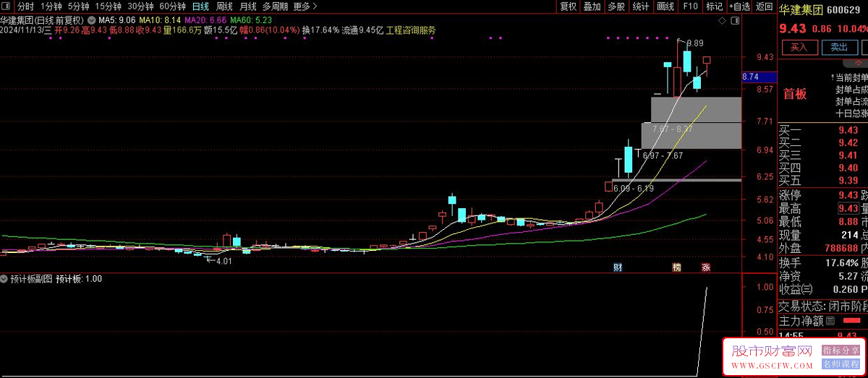This screenshot has height=378, width=868.
Task: Click the 标记 mark button
Action: tap(714, 7)
